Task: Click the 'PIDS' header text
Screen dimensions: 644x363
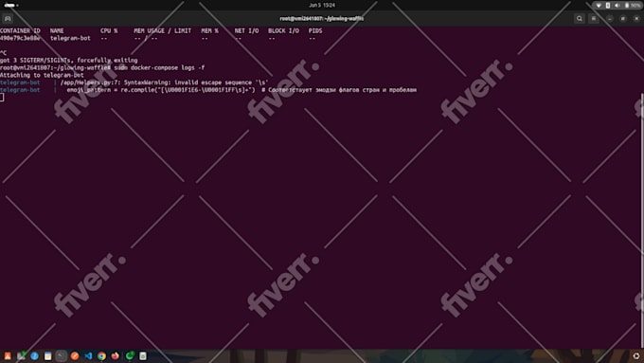Action: [x=315, y=31]
